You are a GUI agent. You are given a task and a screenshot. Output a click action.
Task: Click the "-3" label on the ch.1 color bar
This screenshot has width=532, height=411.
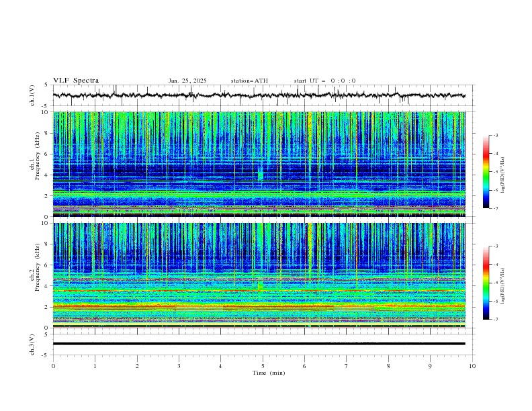tap(495, 135)
